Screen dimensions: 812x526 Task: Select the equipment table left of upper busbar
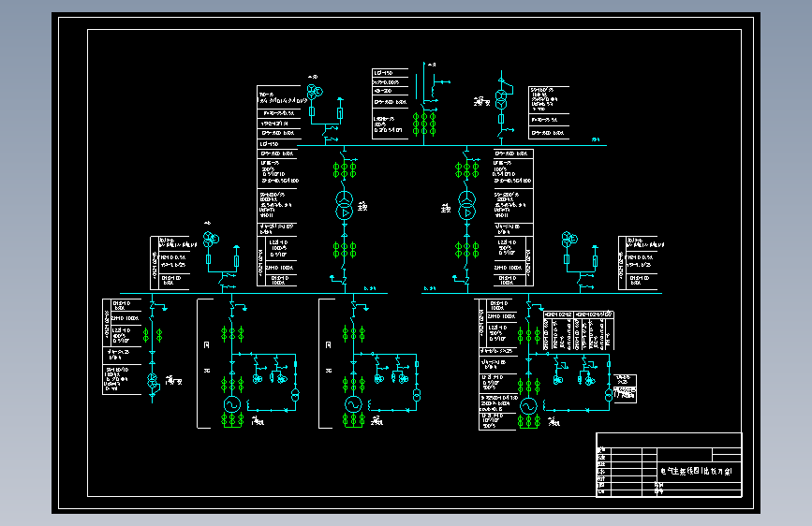pos(278,185)
